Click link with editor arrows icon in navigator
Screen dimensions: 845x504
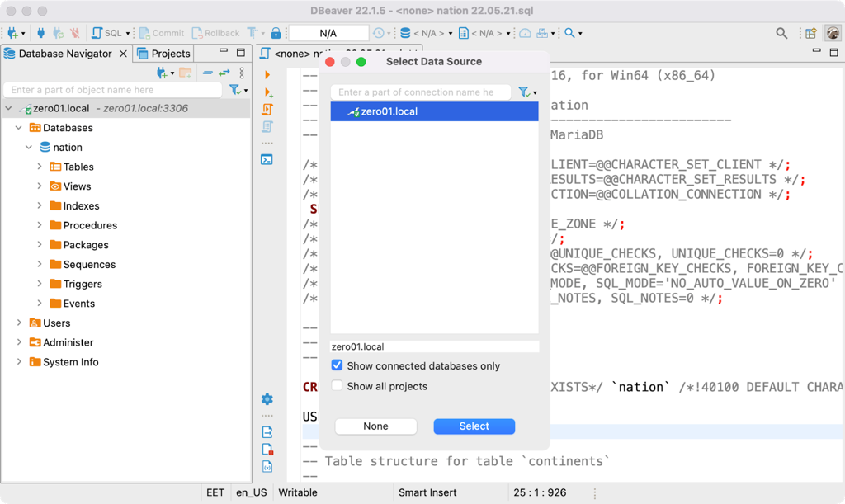[224, 73]
